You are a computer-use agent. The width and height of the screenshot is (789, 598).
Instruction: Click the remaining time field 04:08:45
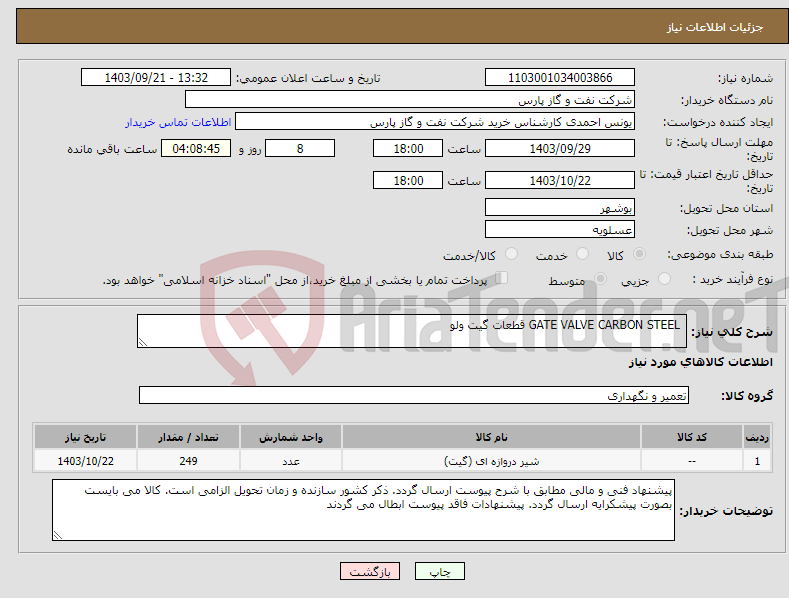pos(196,148)
